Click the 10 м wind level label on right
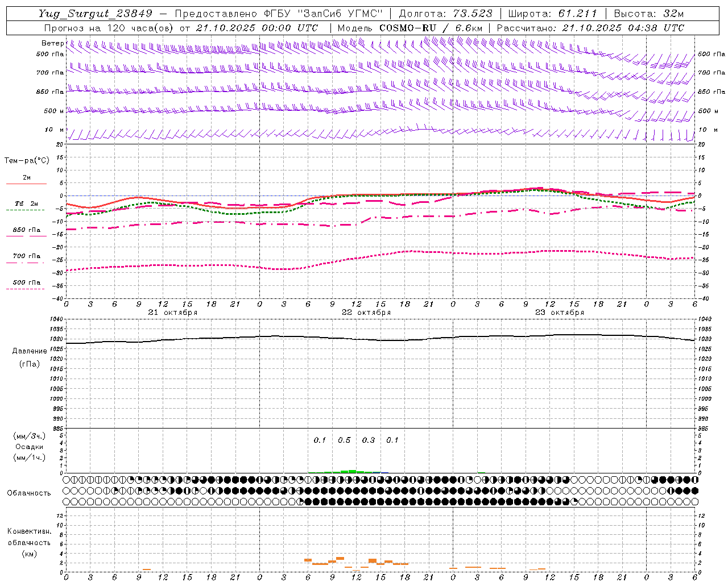This screenshot has height=582, width=728. 708,130
